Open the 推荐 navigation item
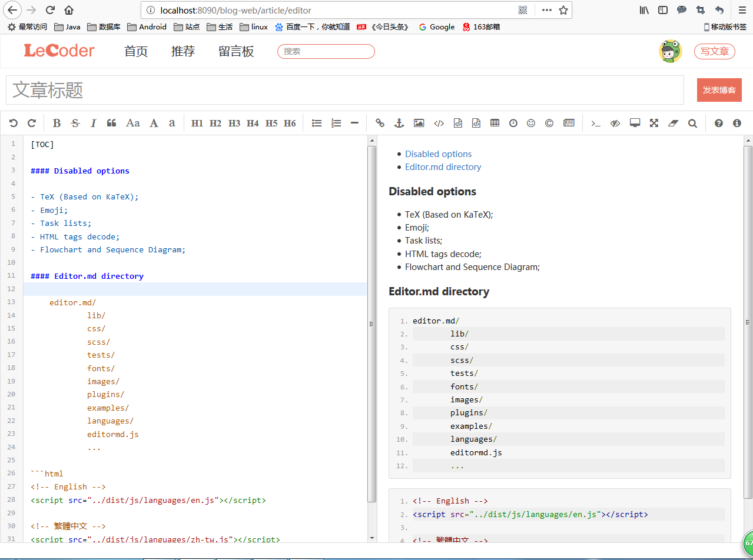The height and width of the screenshot is (560, 753). (x=183, y=51)
